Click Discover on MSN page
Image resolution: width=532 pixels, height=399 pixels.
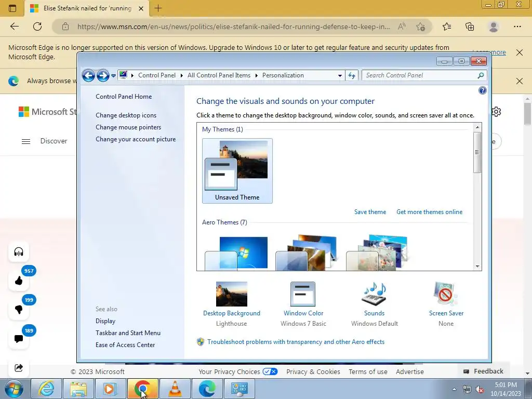tap(54, 141)
